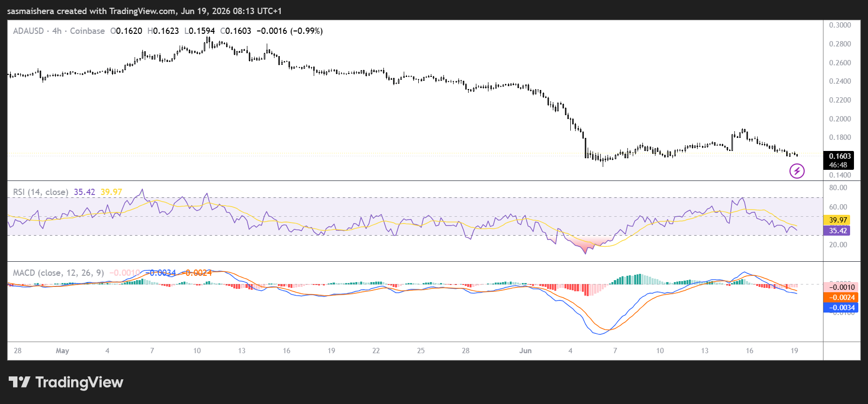Click the 60.00 RSI axis label

point(838,207)
